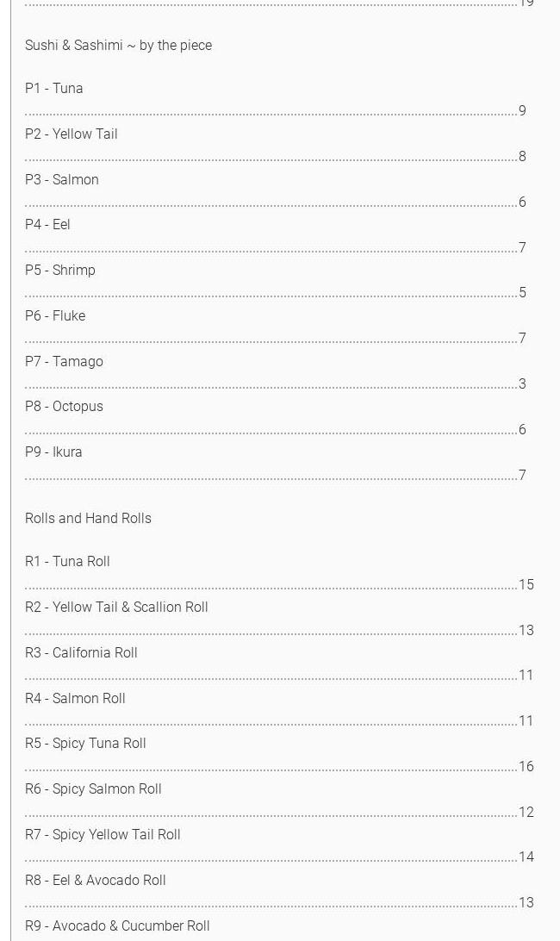Select the P2 - Yellow Tail entry
The image size is (560, 941).
72,134
